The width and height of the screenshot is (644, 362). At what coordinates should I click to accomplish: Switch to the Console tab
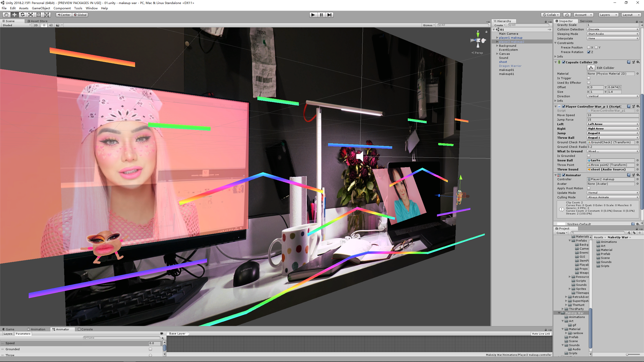[x=85, y=329]
